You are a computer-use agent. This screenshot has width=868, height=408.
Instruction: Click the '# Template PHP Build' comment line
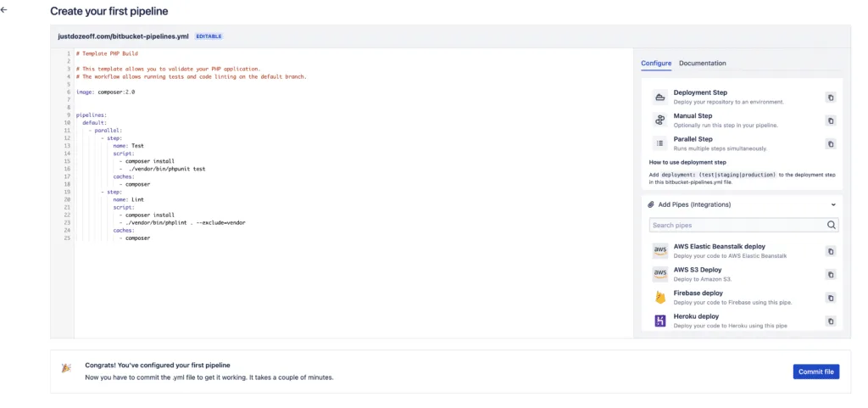(x=107, y=53)
